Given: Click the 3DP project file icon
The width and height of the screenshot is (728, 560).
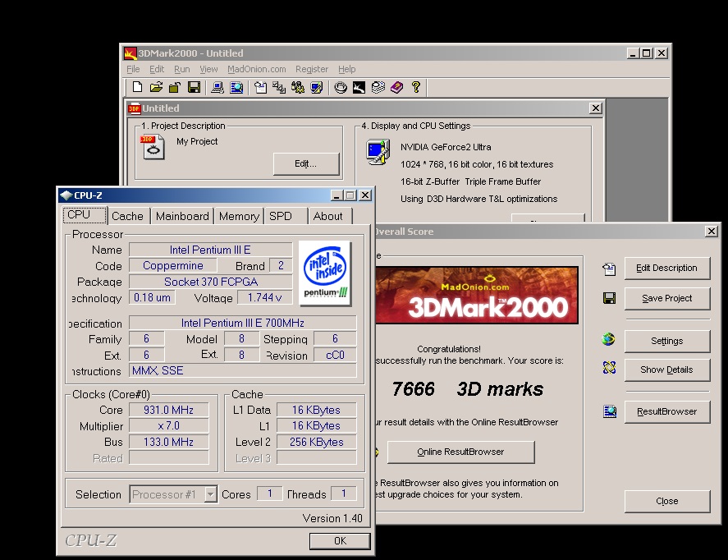Looking at the screenshot, I should [153, 147].
